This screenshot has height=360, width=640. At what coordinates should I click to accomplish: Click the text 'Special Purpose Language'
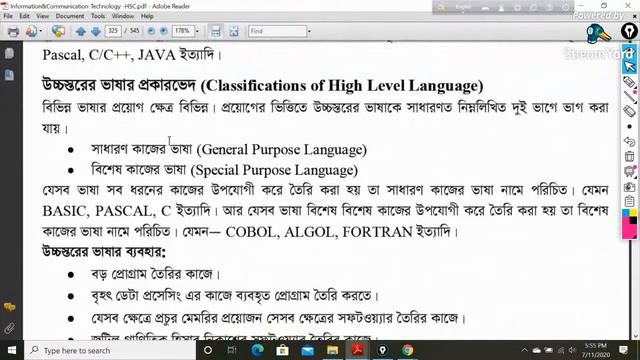tap(274, 170)
